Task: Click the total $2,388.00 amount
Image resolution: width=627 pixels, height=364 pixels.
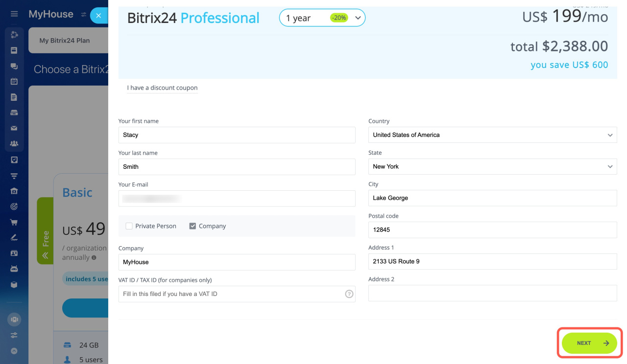Action: [x=559, y=46]
